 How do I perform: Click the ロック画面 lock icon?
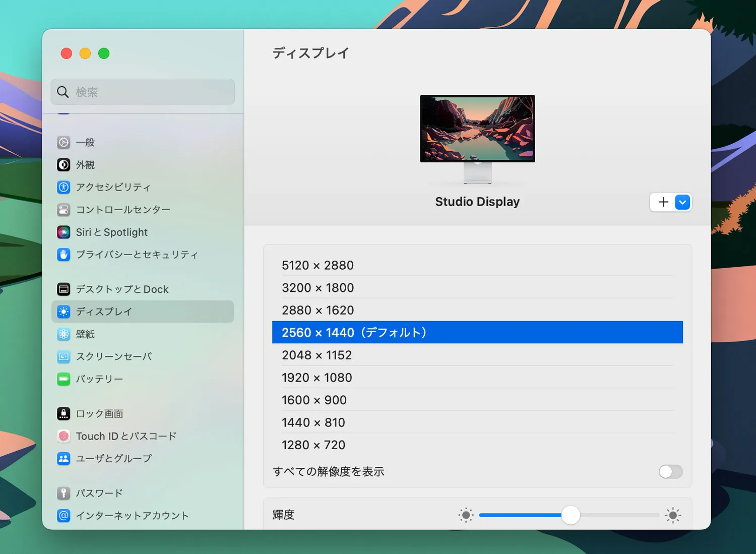64,413
